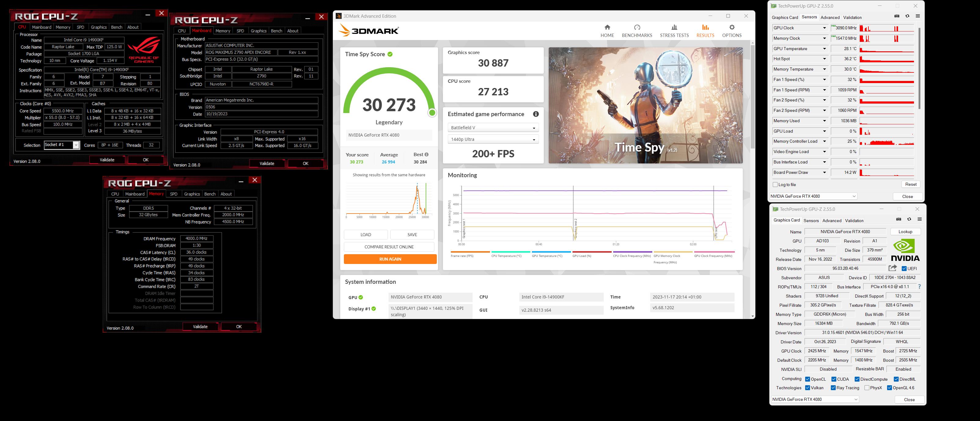The width and height of the screenshot is (980, 421).
Task: Open 3DMark Results section
Action: [x=705, y=31]
